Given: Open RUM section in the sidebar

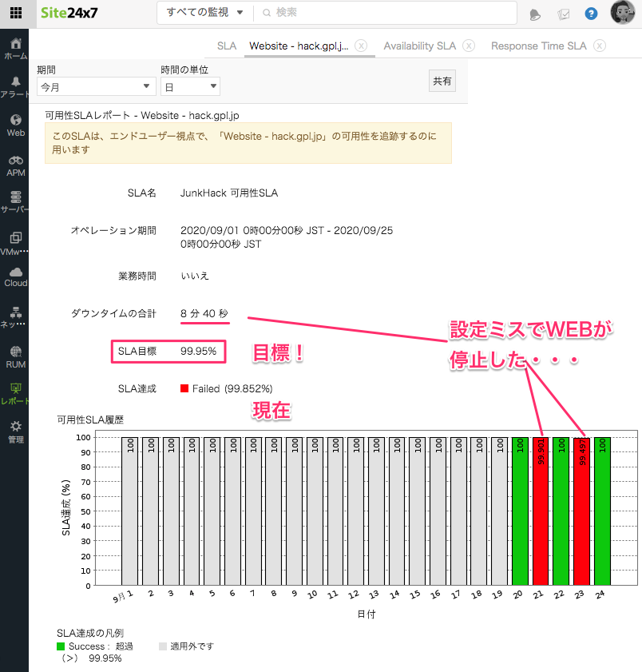Looking at the screenshot, I should tap(16, 357).
